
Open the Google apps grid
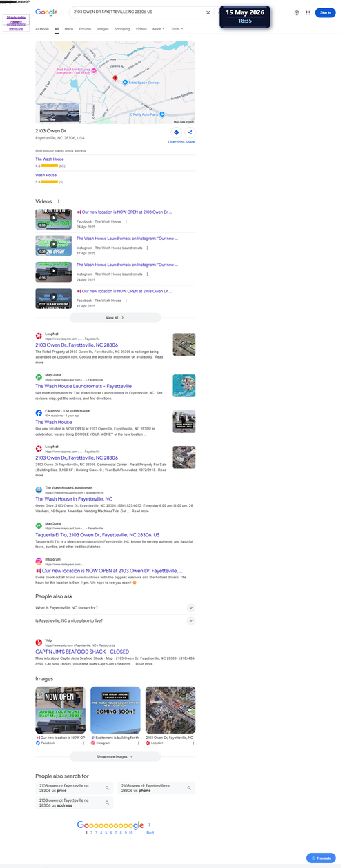[x=308, y=12]
